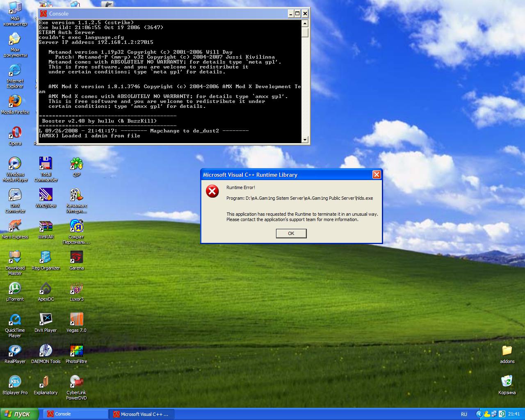This screenshot has height=420, width=525.
Task: Click the green and white tray icon
Action: pyautogui.click(x=502, y=414)
